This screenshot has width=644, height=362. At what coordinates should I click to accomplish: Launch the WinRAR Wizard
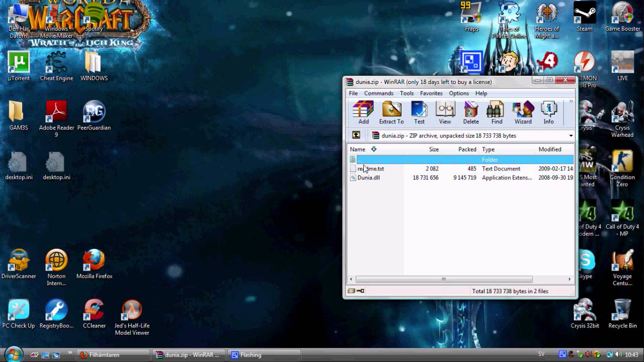[523, 113]
